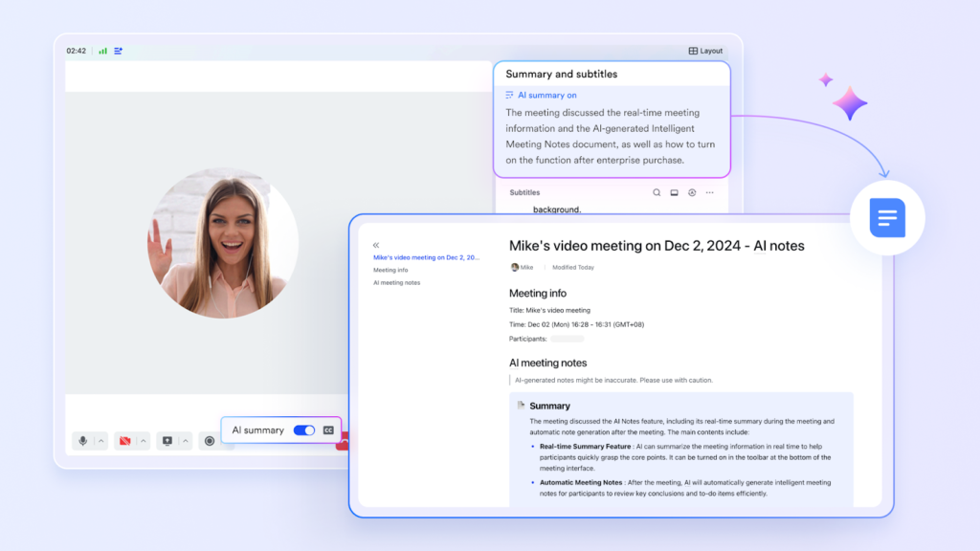The height and width of the screenshot is (551, 980).
Task: Check the green network signal indicator
Action: point(102,51)
